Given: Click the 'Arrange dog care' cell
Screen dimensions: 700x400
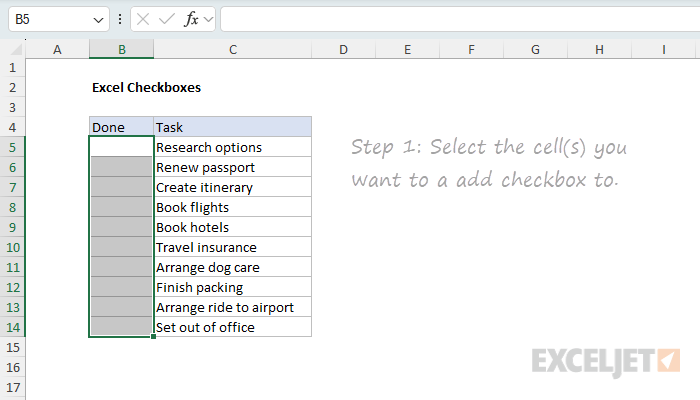Looking at the screenshot, I should [x=233, y=267].
